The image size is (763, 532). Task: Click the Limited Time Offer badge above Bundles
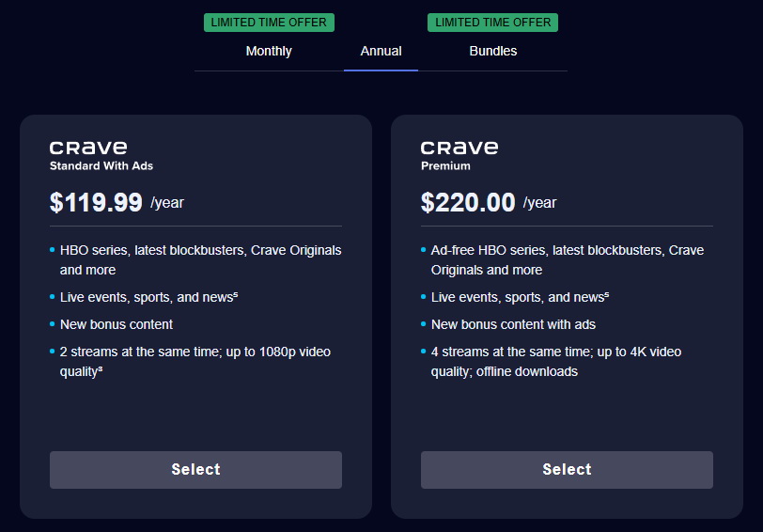[492, 23]
